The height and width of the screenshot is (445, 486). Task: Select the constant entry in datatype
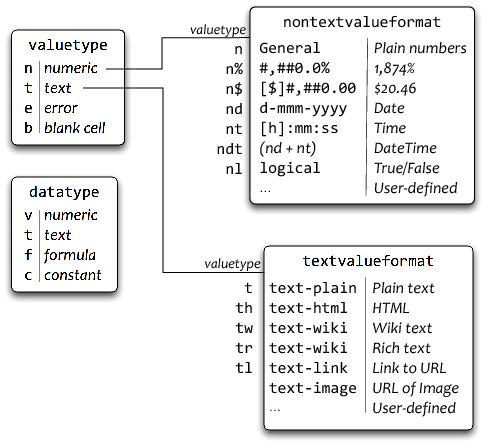coord(73,275)
